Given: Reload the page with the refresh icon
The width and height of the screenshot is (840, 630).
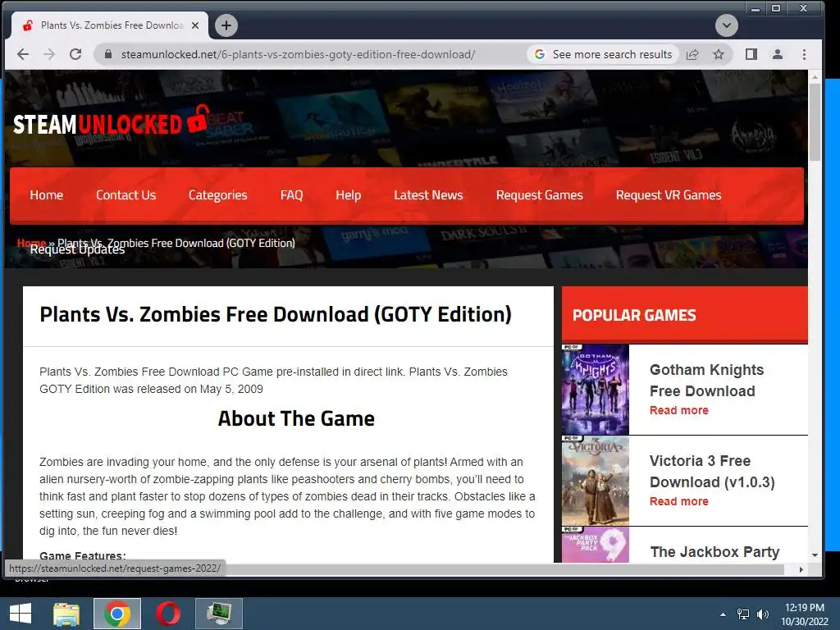Looking at the screenshot, I should point(75,54).
